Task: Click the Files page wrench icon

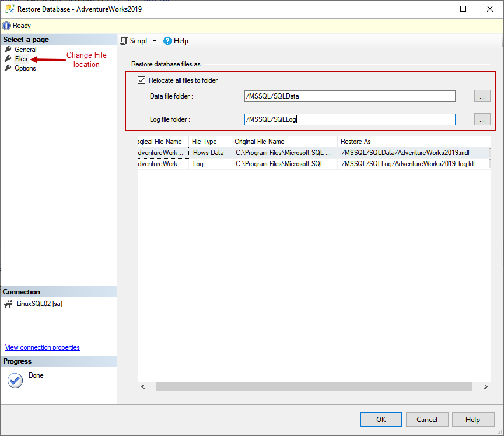Action: point(8,59)
